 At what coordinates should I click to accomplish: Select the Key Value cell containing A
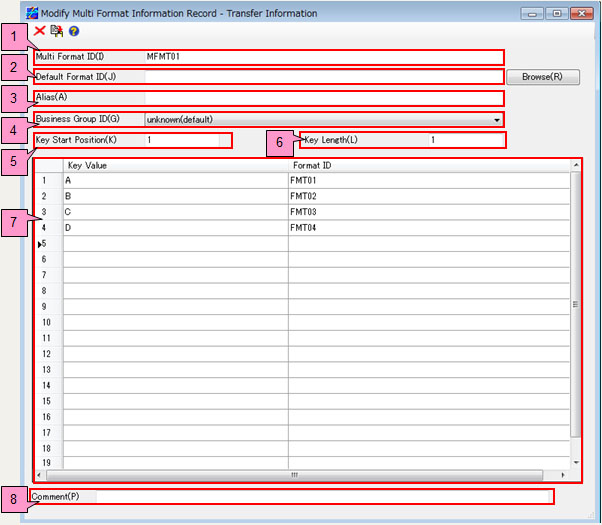[x=175, y=180]
